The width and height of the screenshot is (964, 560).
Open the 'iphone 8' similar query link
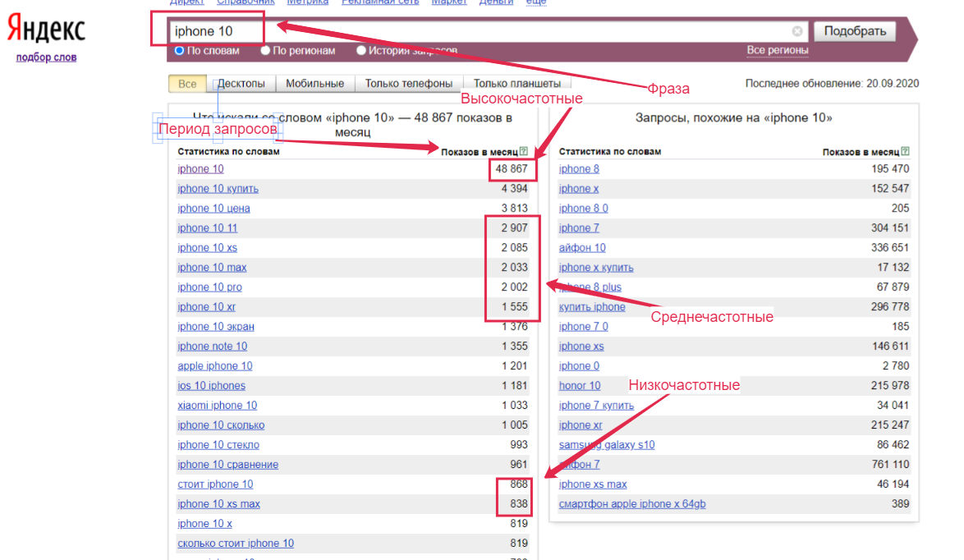click(x=579, y=169)
